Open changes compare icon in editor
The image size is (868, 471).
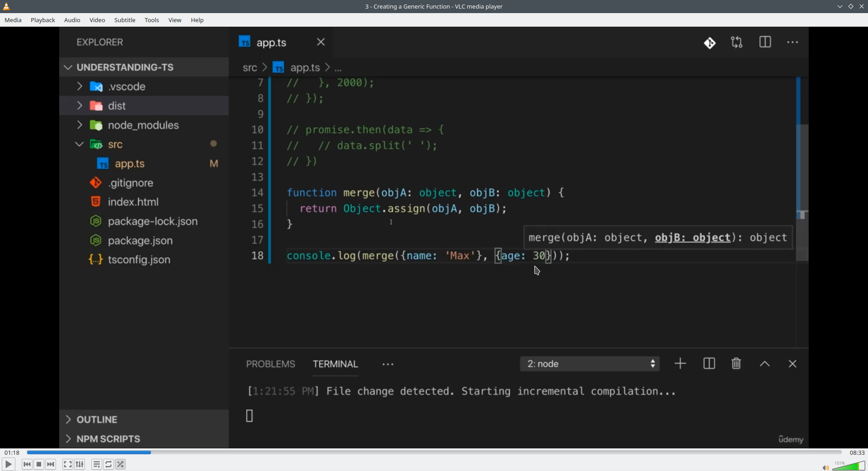[737, 43]
